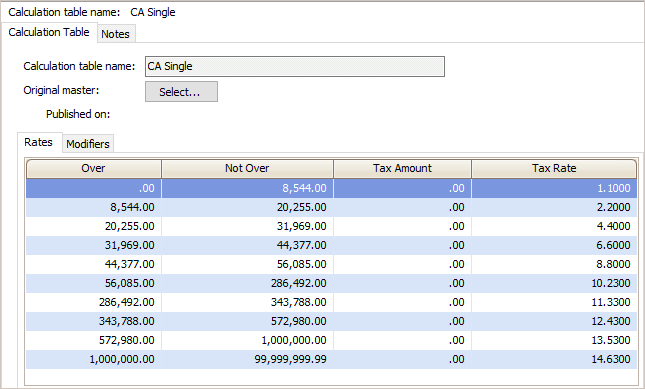The height and width of the screenshot is (389, 645).
Task: Open the Notes tab
Action: [116, 34]
